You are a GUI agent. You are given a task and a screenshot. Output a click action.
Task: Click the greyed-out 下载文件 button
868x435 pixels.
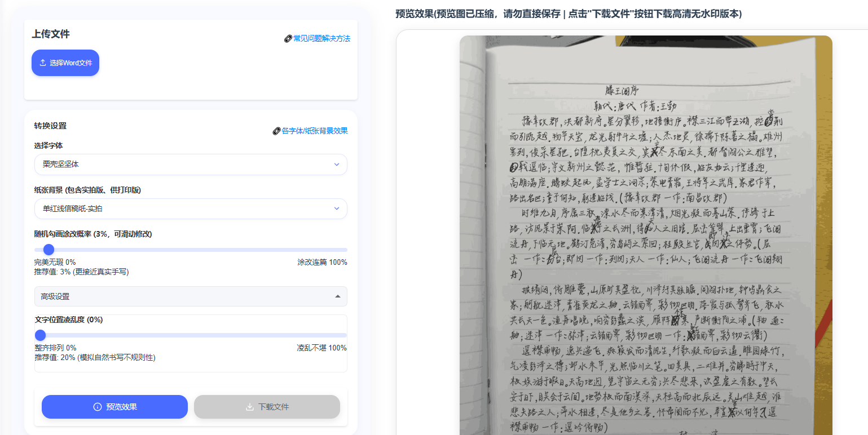(267, 407)
